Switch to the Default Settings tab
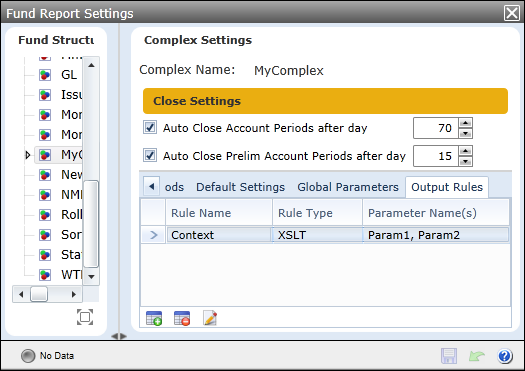 point(240,187)
